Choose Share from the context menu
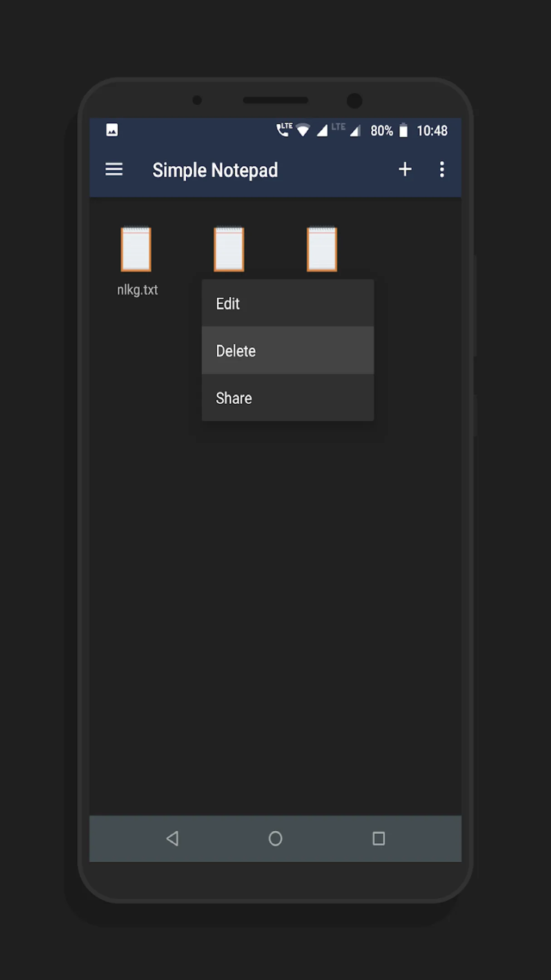Screen dimensions: 551x980 [x=288, y=398]
